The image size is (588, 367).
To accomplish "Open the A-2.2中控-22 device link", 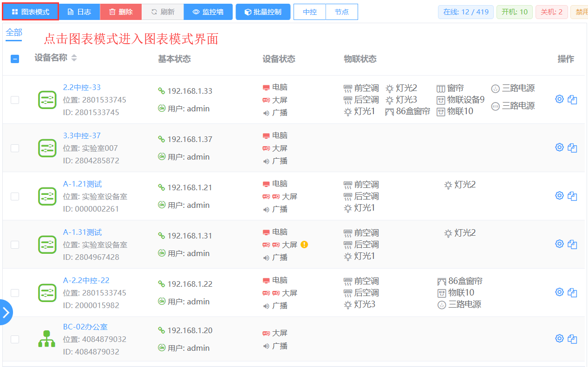I will click(x=86, y=280).
